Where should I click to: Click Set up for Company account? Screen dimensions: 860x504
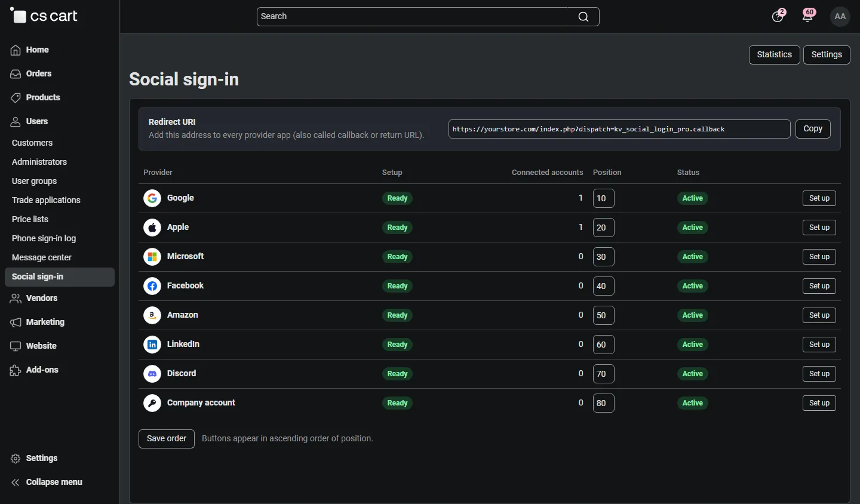pyautogui.click(x=819, y=403)
